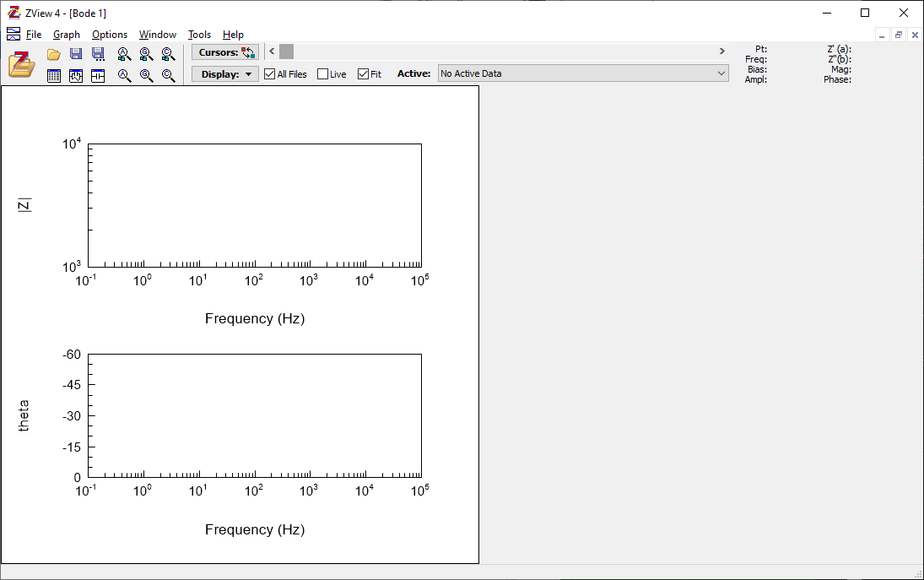Click the Pt: readout label
Screen dimensions: 924x580
pyautogui.click(x=761, y=50)
